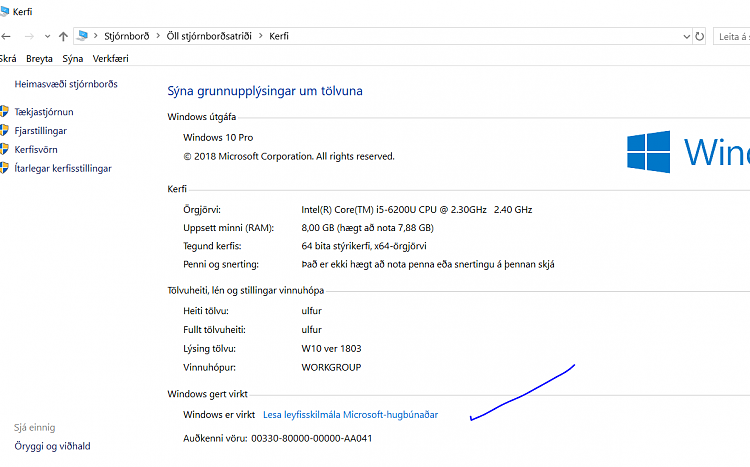The image size is (750, 467).
Task: Click the Fullt tölvuheiti value ulfur
Action: pos(311,330)
